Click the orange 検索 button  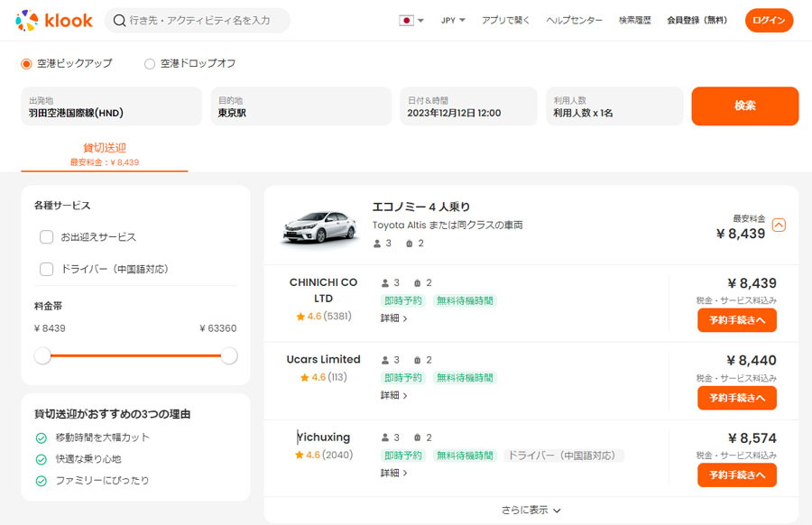[x=744, y=106]
